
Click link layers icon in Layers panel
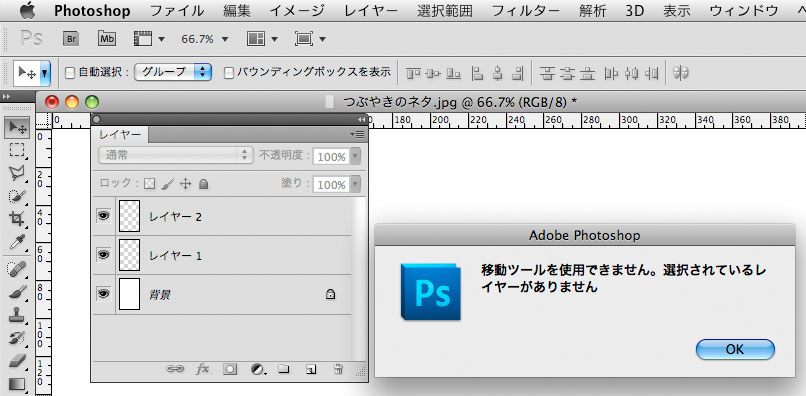click(175, 369)
